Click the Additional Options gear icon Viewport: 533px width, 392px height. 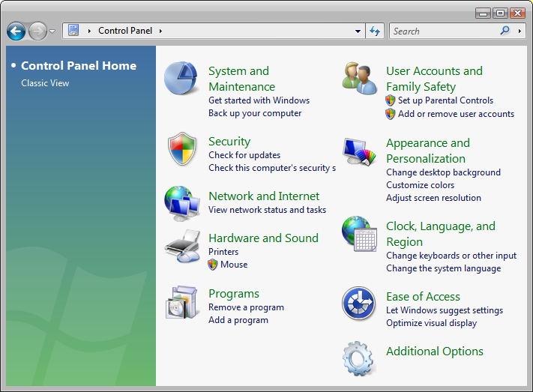(358, 358)
